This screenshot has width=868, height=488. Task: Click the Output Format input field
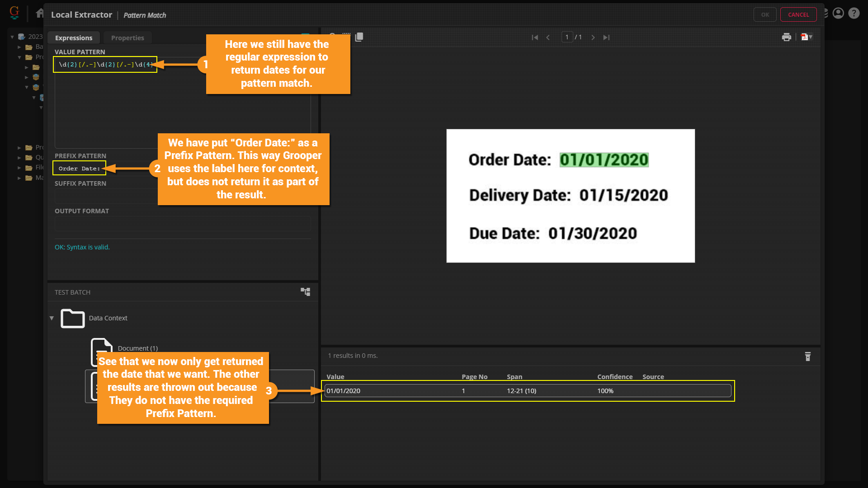pyautogui.click(x=183, y=224)
